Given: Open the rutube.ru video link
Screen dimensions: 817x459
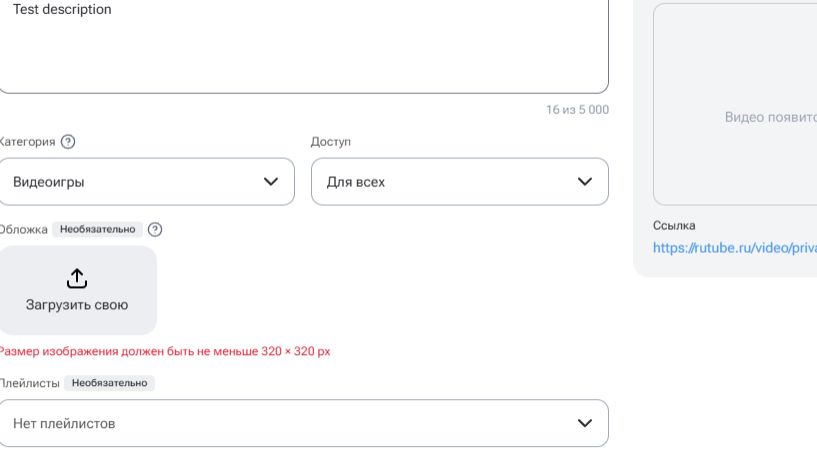Looking at the screenshot, I should [x=734, y=248].
